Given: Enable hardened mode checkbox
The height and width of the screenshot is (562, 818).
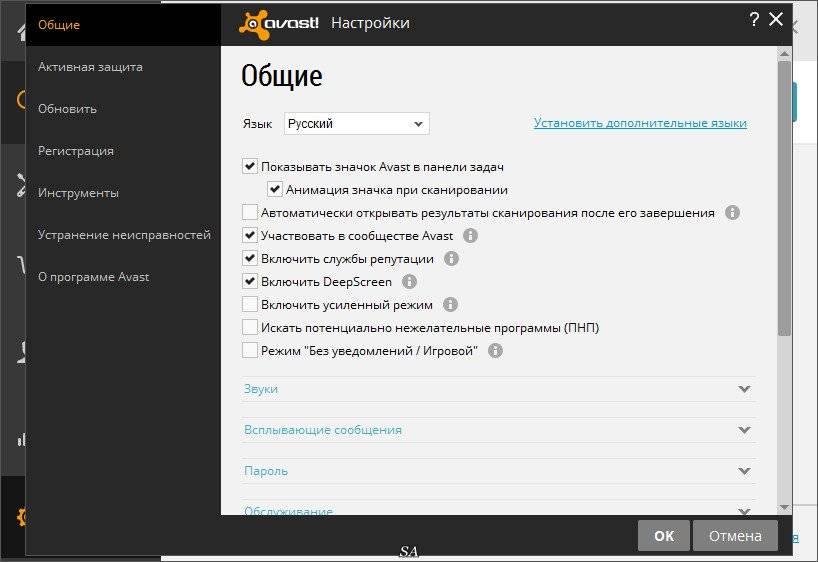Looking at the screenshot, I should click(x=250, y=304).
